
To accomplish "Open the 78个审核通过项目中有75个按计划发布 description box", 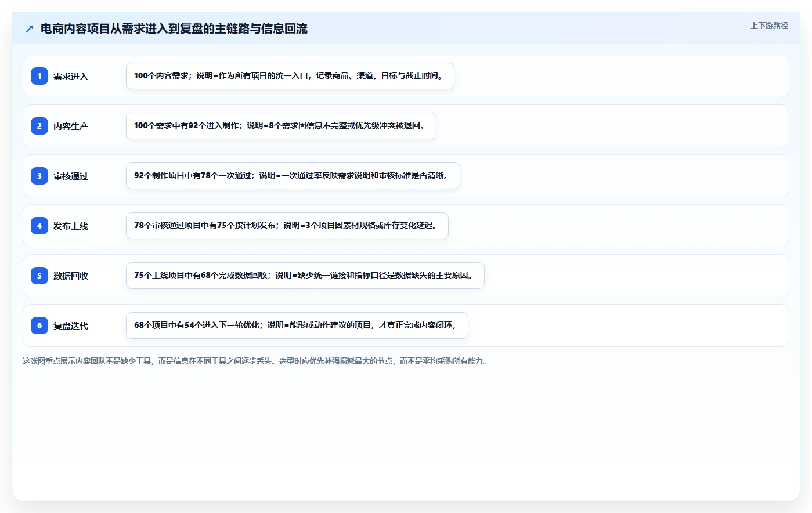I will coord(287,226).
